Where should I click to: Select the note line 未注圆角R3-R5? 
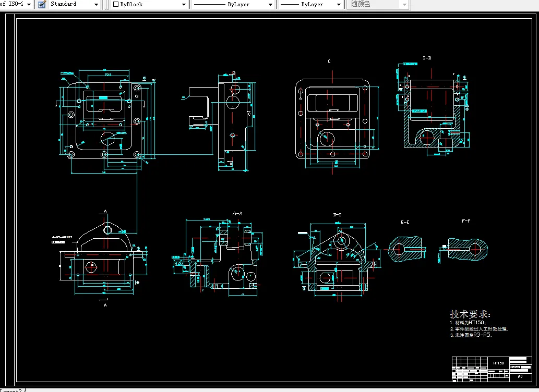click(471, 335)
